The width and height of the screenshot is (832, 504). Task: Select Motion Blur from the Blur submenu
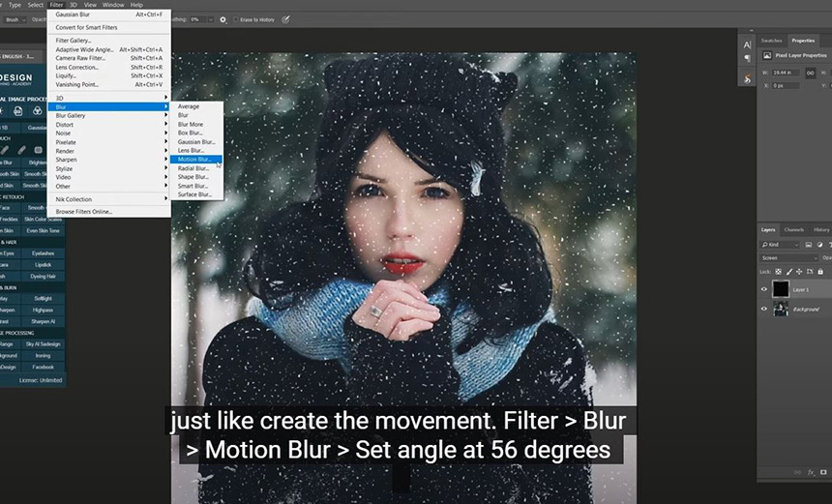point(194,159)
